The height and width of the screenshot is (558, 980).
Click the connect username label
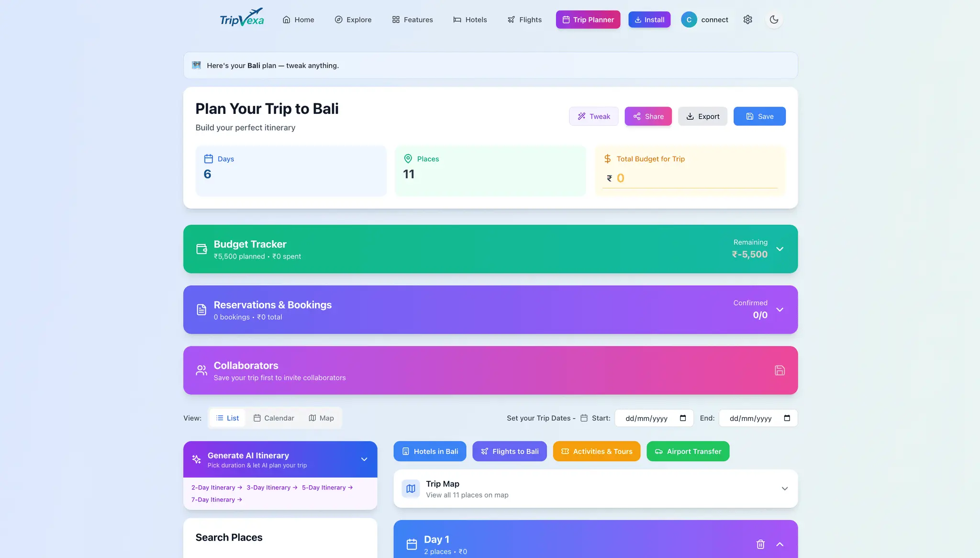pyautogui.click(x=715, y=20)
